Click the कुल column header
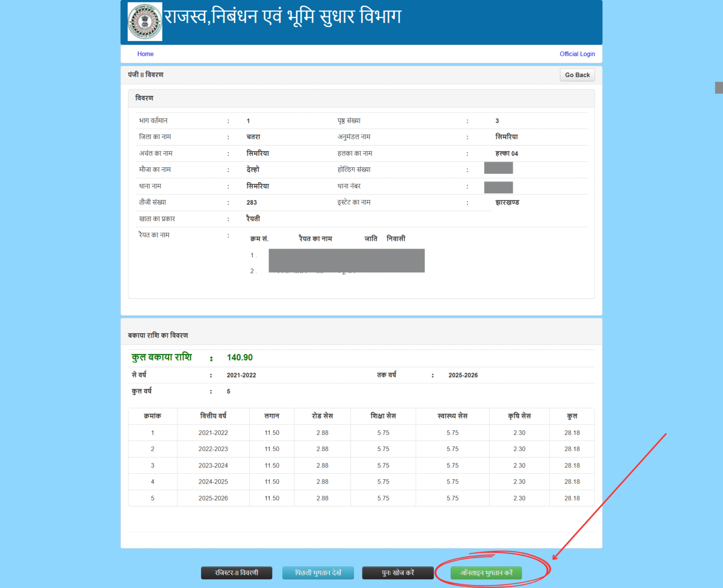This screenshot has height=588, width=723. click(572, 416)
